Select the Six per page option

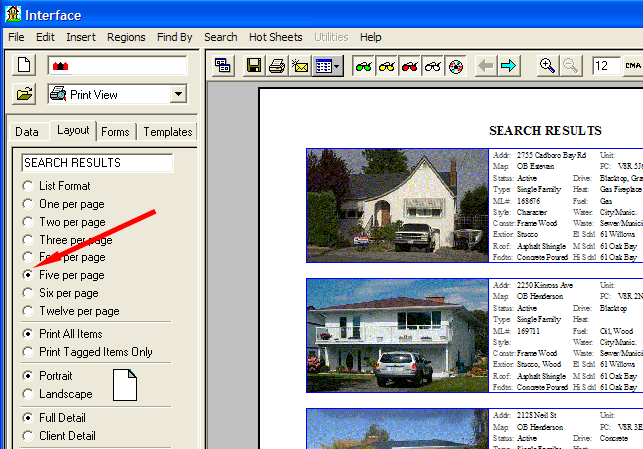[28, 293]
